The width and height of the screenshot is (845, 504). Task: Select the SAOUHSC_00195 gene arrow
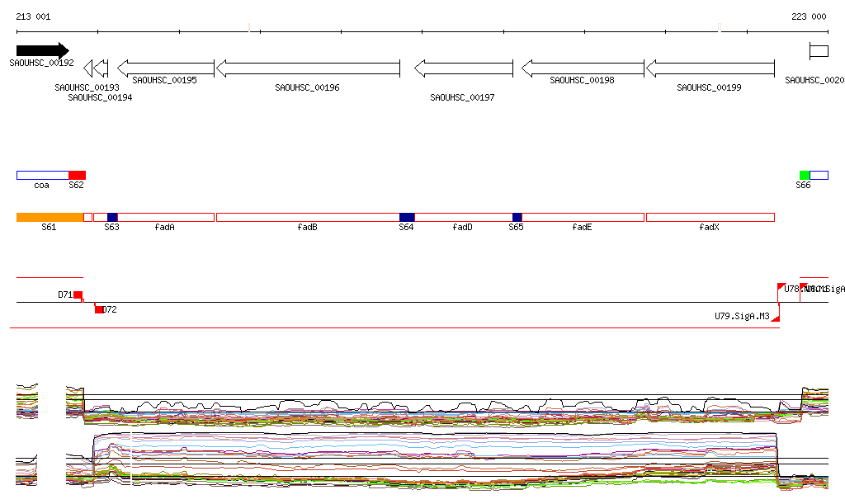tap(166, 68)
